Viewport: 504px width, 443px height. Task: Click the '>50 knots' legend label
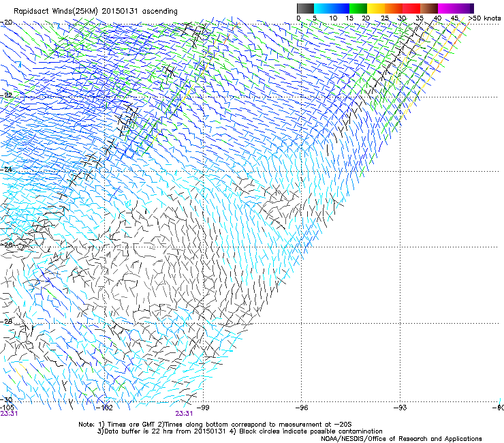[484, 18]
